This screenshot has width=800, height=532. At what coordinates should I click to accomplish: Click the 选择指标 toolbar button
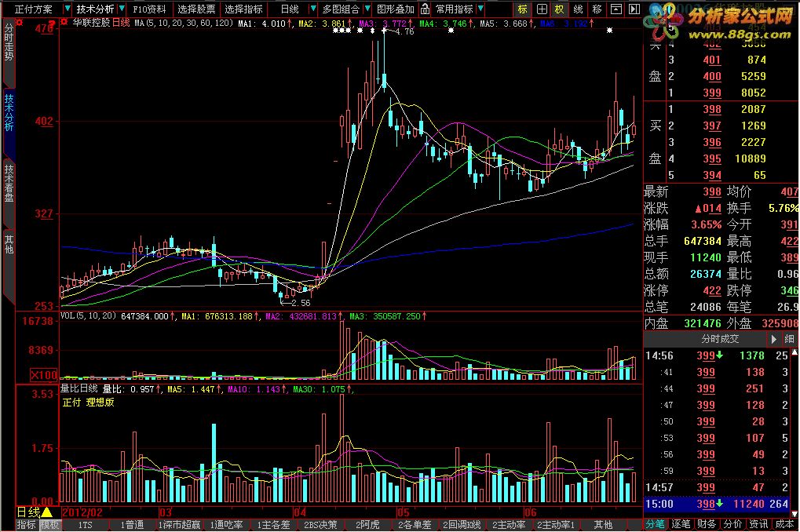[244, 9]
